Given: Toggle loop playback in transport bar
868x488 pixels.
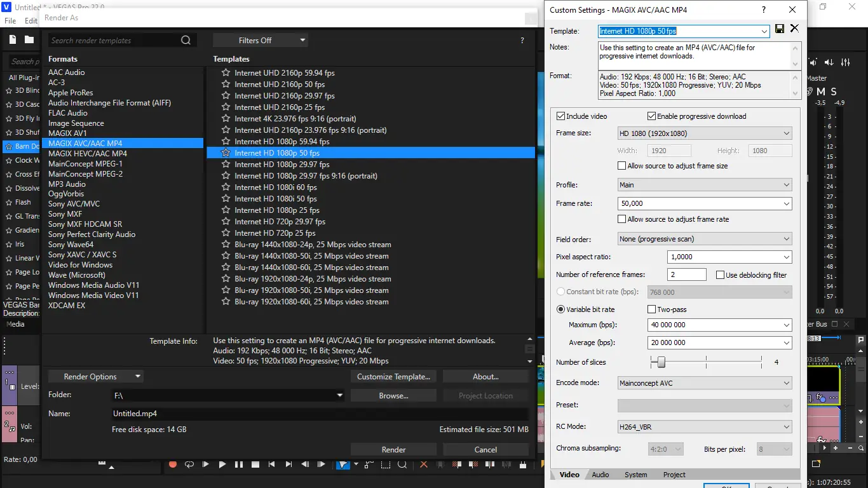Looking at the screenshot, I should 189,464.
